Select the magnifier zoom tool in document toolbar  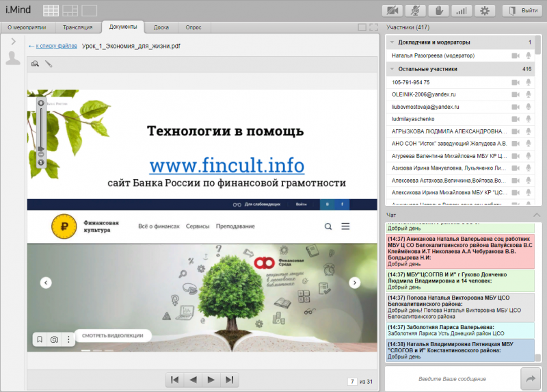pos(35,64)
